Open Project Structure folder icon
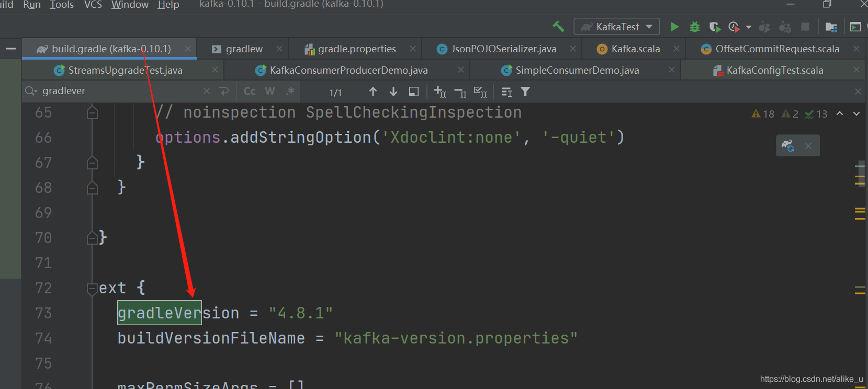The width and height of the screenshot is (868, 389). (x=831, y=27)
